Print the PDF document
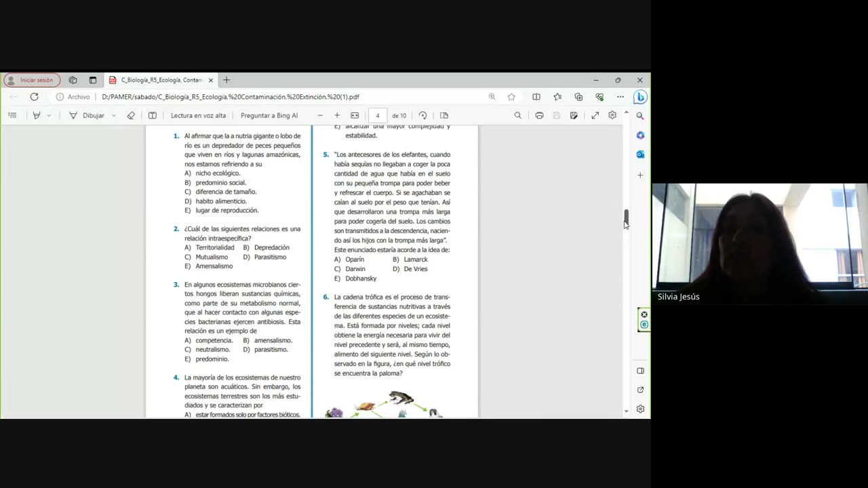This screenshot has height=488, width=868. pos(539,115)
